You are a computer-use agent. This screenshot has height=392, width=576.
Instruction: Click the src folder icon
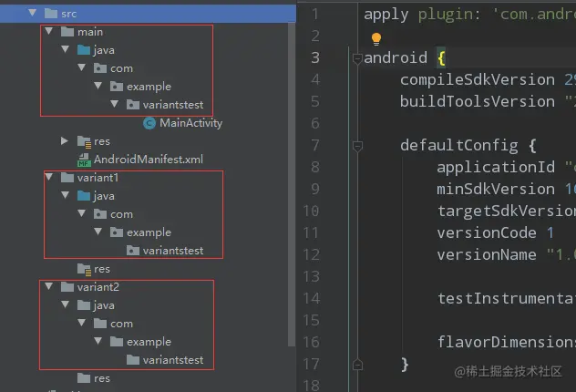click(51, 14)
